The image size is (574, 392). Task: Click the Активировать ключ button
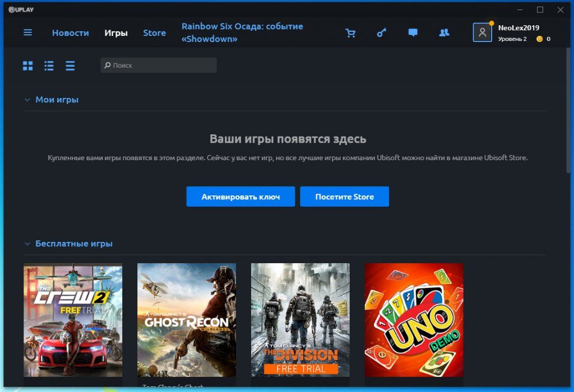pyautogui.click(x=240, y=197)
